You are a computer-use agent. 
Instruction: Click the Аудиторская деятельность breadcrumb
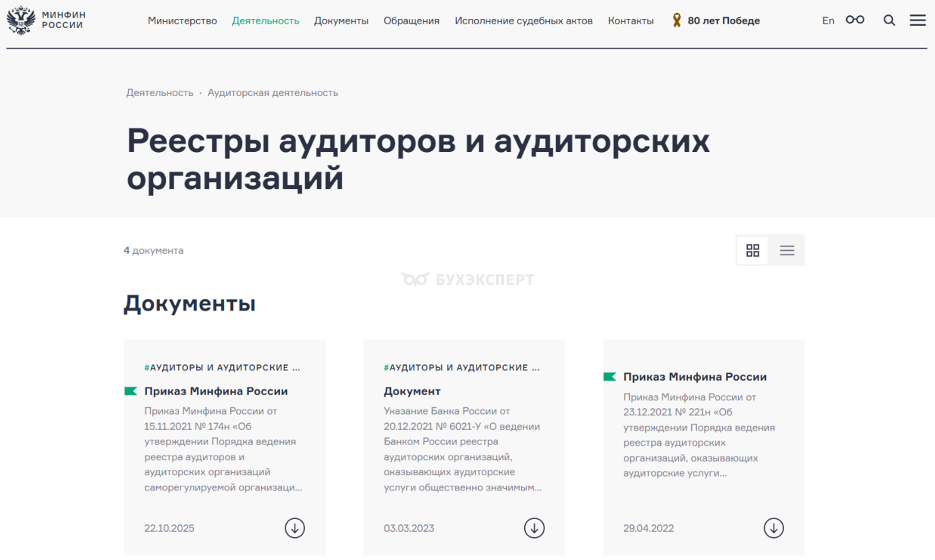(272, 93)
